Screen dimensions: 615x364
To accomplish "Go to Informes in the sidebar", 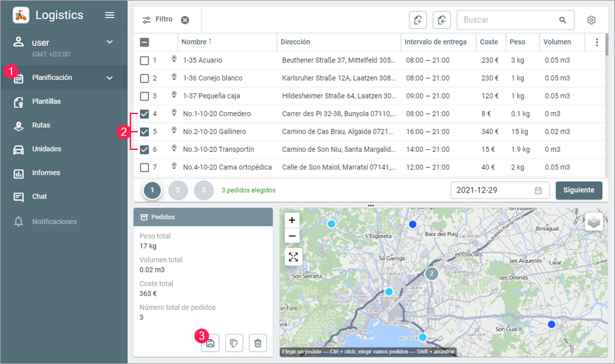I will tap(46, 173).
